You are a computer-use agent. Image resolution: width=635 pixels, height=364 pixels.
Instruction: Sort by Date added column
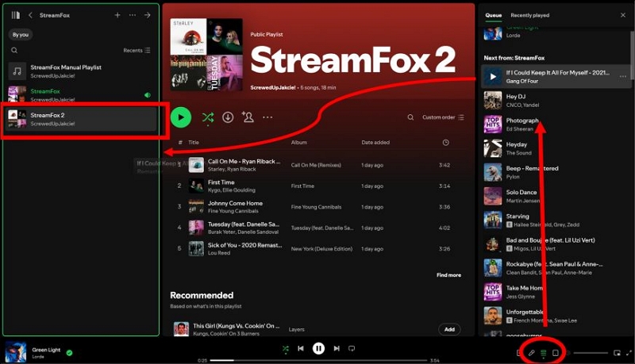pyautogui.click(x=375, y=143)
